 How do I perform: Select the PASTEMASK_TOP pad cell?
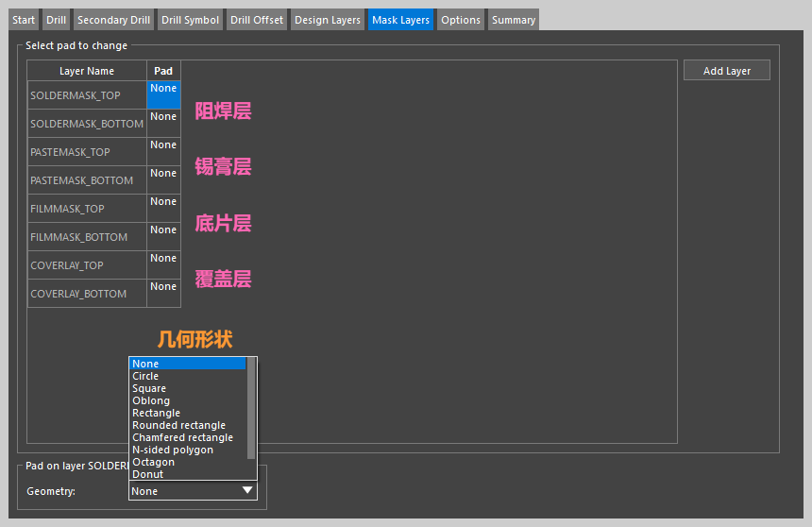[163, 151]
